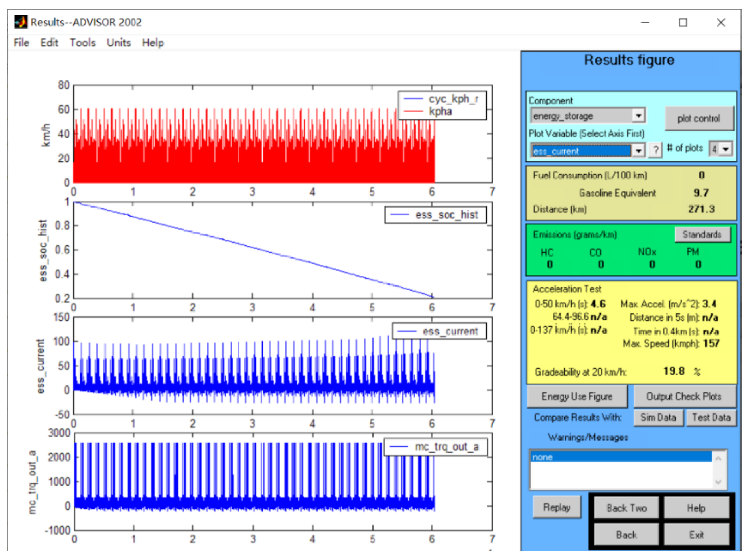Viewport: 749px width, 560px height.
Task: Expand the energy_storage component dropdown
Action: click(638, 116)
